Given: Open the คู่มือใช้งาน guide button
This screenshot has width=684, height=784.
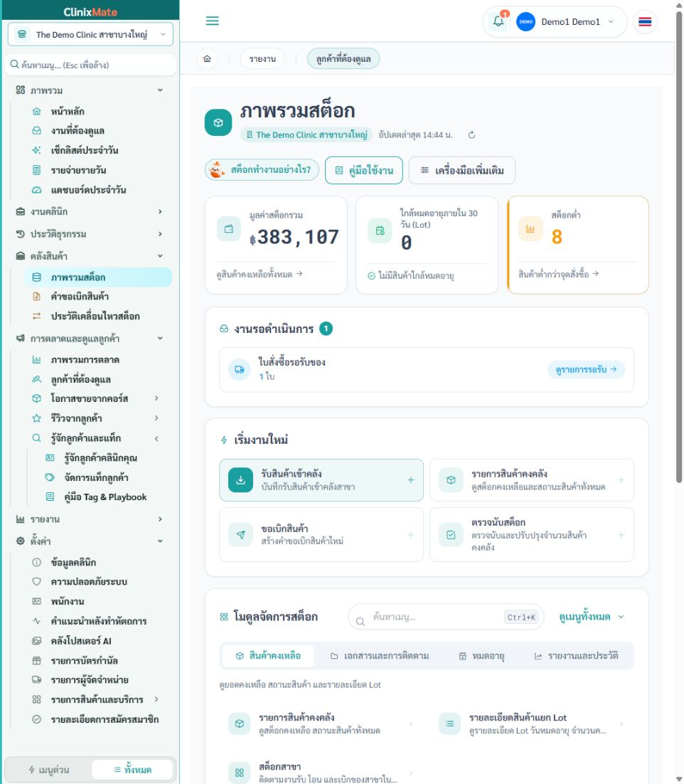Looking at the screenshot, I should tap(364, 171).
